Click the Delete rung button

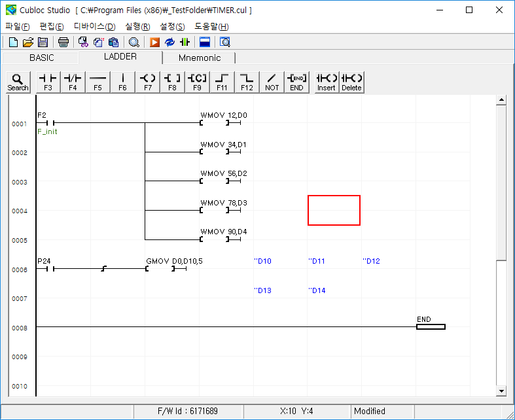click(x=351, y=82)
